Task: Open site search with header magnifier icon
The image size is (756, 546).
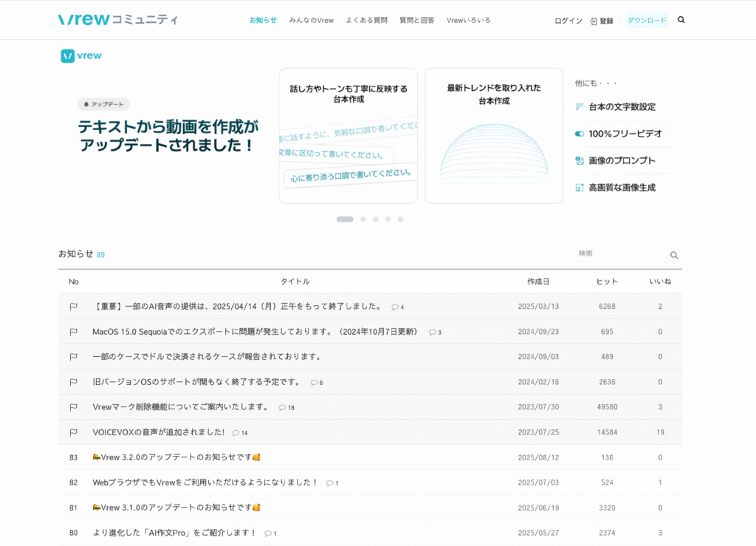Action: pyautogui.click(x=681, y=20)
